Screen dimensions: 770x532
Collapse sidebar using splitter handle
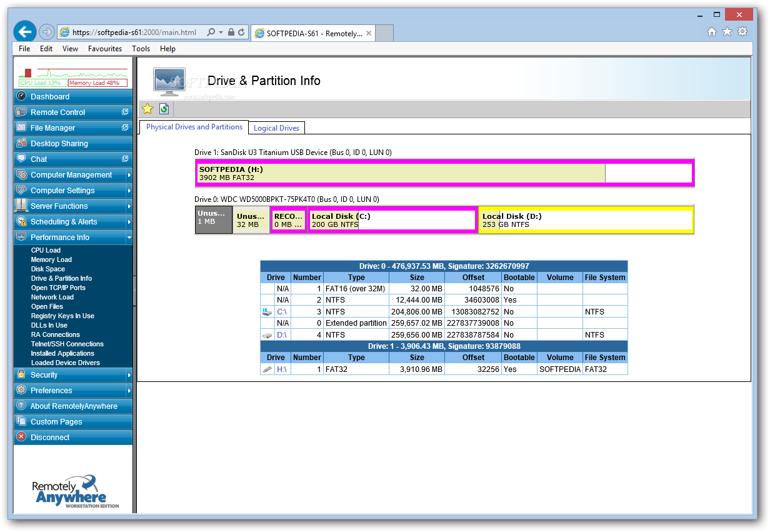(x=135, y=291)
